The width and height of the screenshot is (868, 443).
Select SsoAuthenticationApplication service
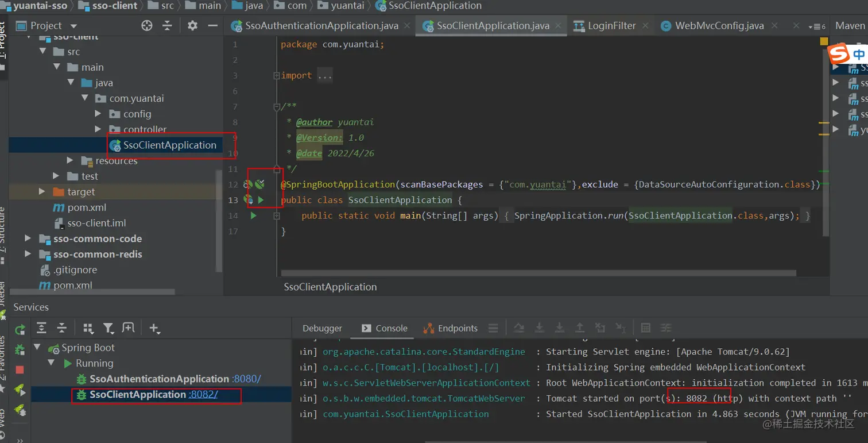160,379
